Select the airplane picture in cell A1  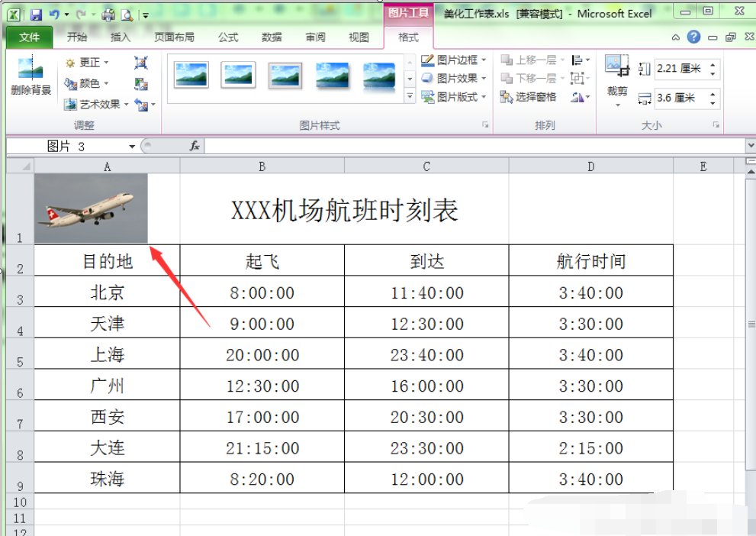click(x=90, y=207)
